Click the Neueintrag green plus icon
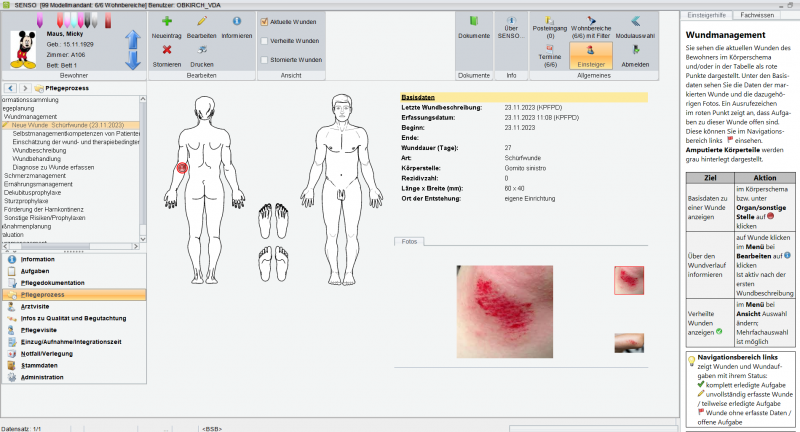This screenshot has height=432, width=800. [166, 21]
